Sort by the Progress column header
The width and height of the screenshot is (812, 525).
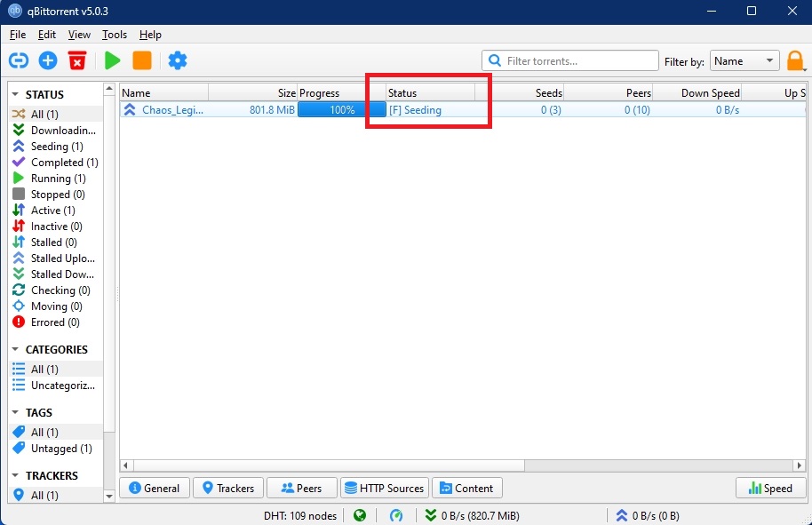coord(342,92)
